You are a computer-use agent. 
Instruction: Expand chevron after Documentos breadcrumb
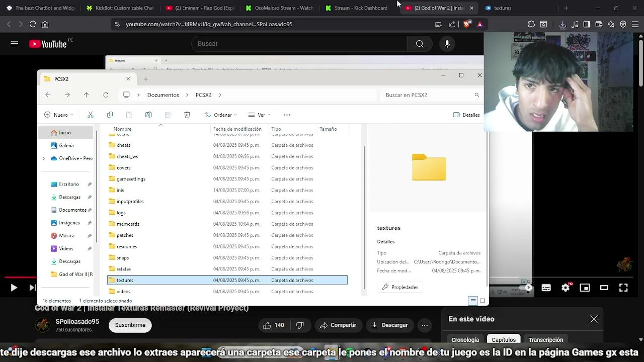click(x=187, y=95)
